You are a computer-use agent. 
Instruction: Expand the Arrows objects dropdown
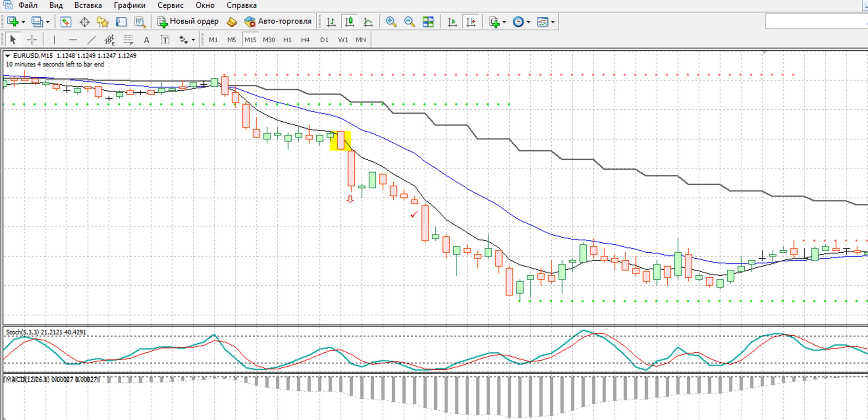point(193,40)
